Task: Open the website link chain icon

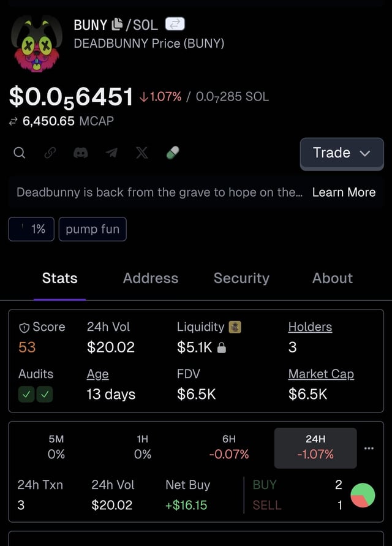Action: (50, 153)
